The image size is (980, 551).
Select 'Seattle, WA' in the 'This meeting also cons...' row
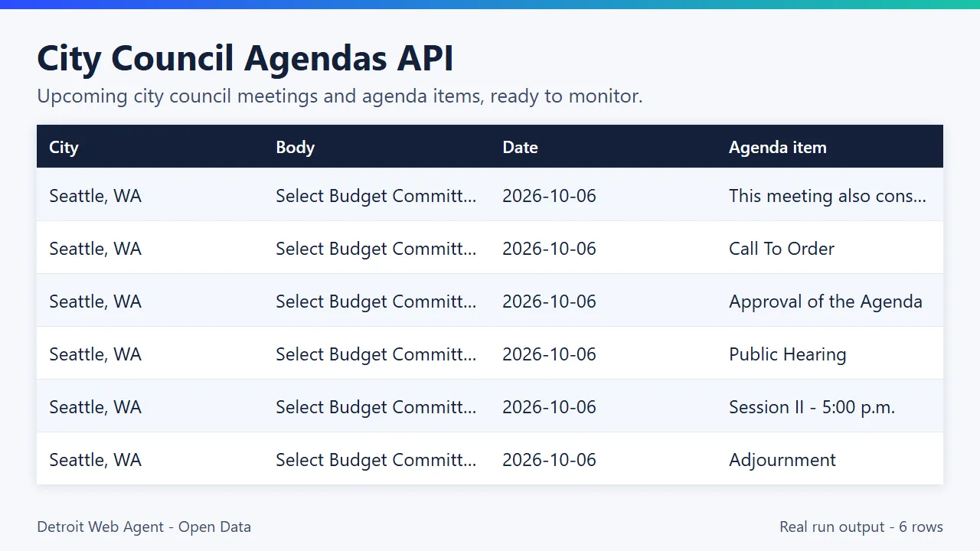click(95, 195)
